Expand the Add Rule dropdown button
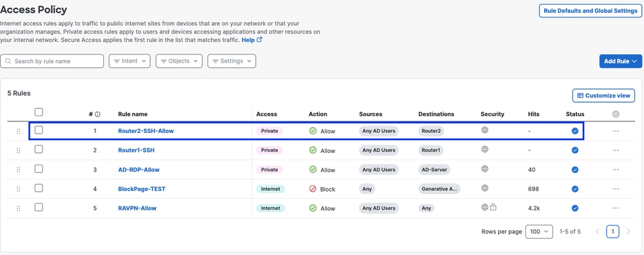 [620, 61]
